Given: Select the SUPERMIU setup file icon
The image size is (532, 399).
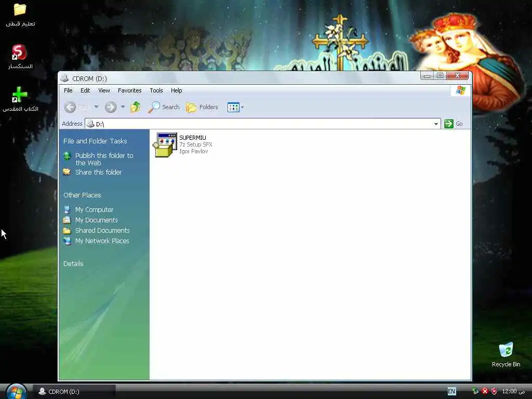Looking at the screenshot, I should (x=165, y=145).
